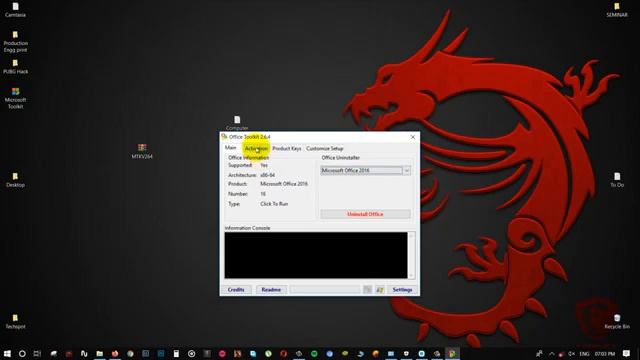Open Office Toolkit Settings
This screenshot has height=360, width=640.
(x=402, y=289)
